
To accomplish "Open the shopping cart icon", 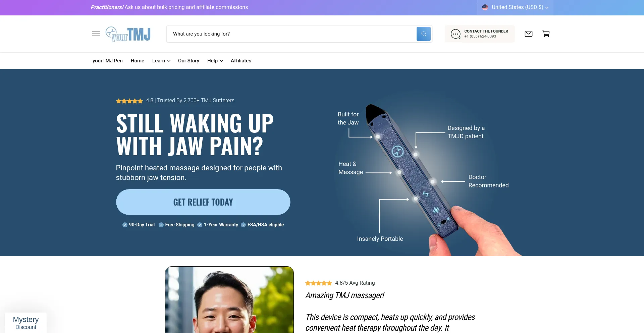I will click(x=546, y=34).
